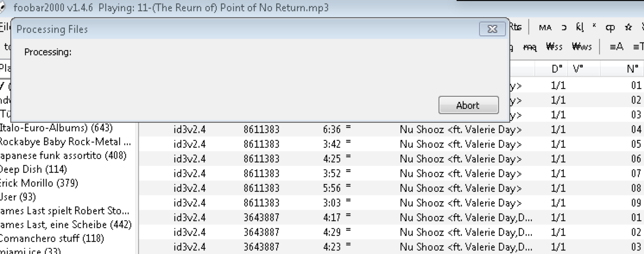Select the Deep Dish (114) playlist

[34, 169]
